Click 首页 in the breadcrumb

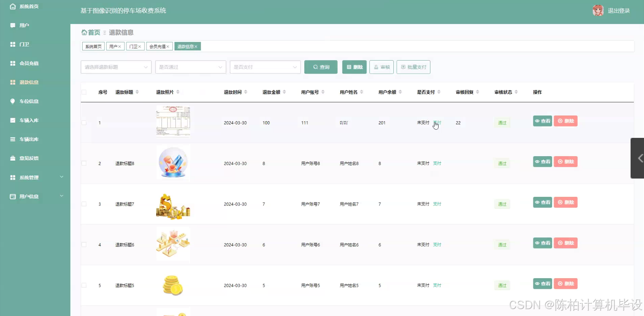(x=94, y=33)
